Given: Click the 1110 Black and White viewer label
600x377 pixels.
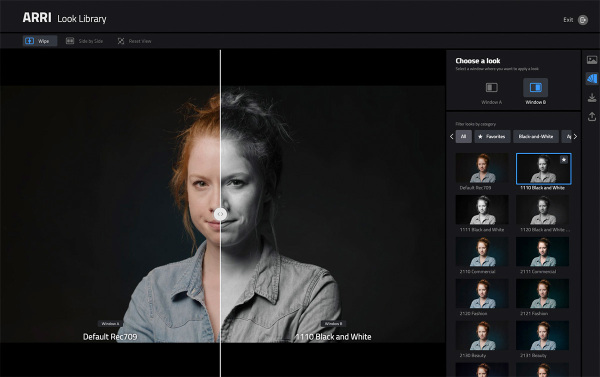Looking at the screenshot, I should pyautogui.click(x=333, y=337).
